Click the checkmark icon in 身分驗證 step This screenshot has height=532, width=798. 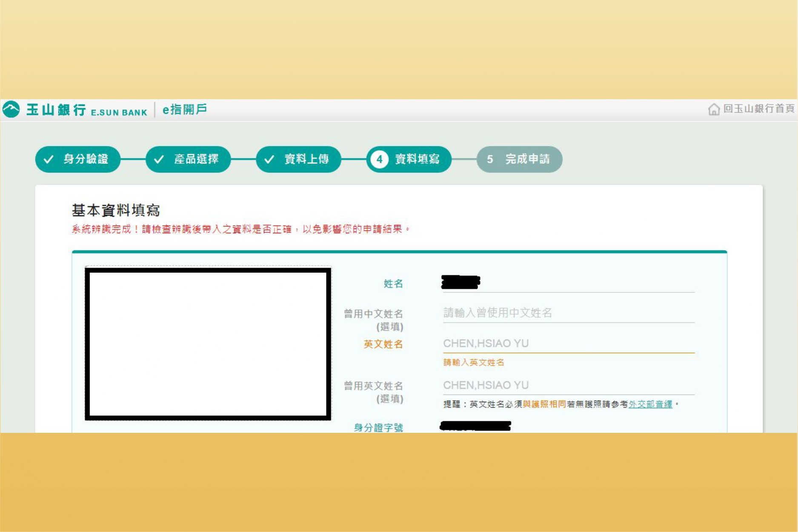point(49,159)
